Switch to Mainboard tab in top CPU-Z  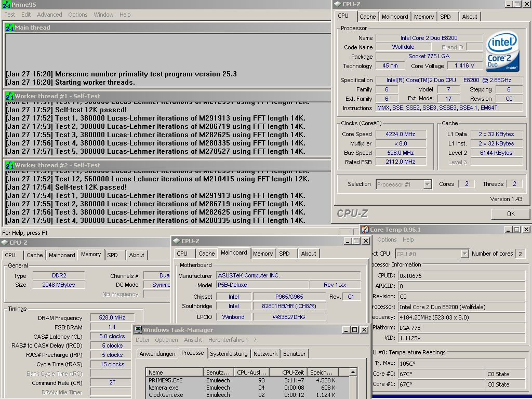(395, 17)
